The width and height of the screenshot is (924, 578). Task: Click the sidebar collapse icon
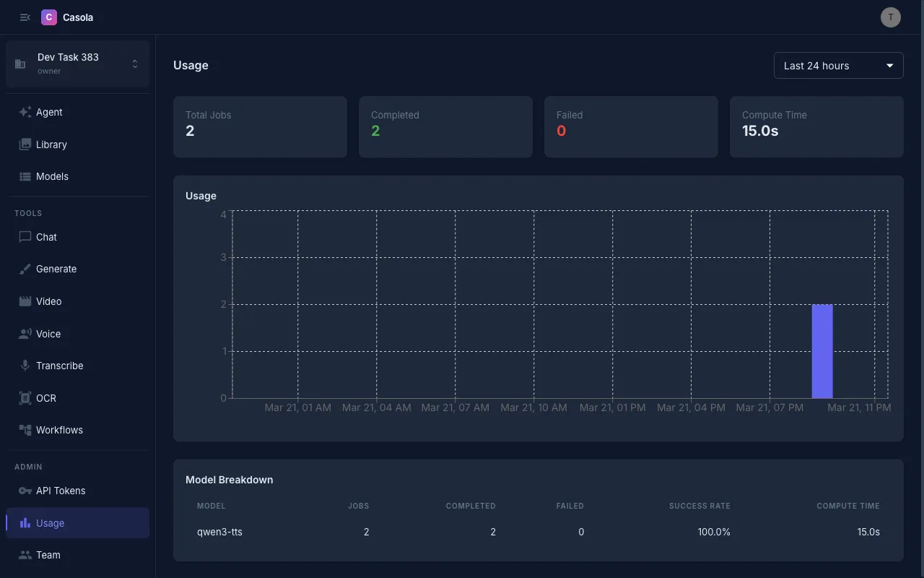coord(25,17)
